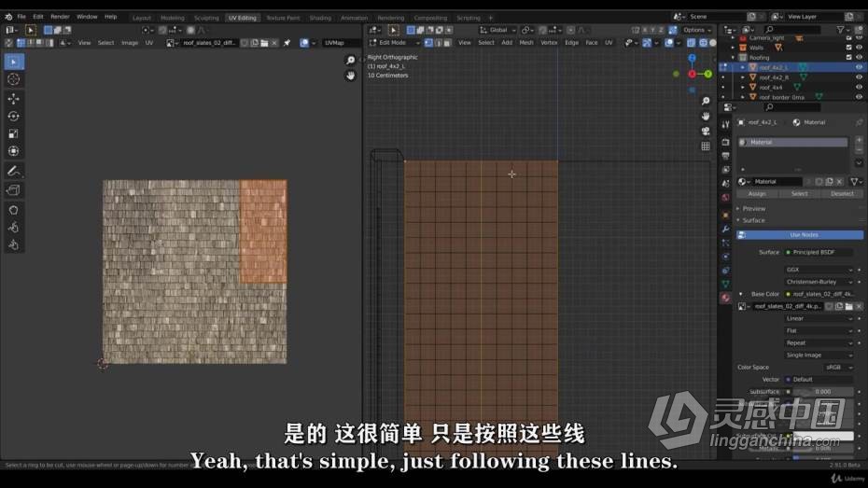Switch to the Modeling workspace tab
Image resolution: width=868 pixels, height=488 pixels.
[172, 18]
